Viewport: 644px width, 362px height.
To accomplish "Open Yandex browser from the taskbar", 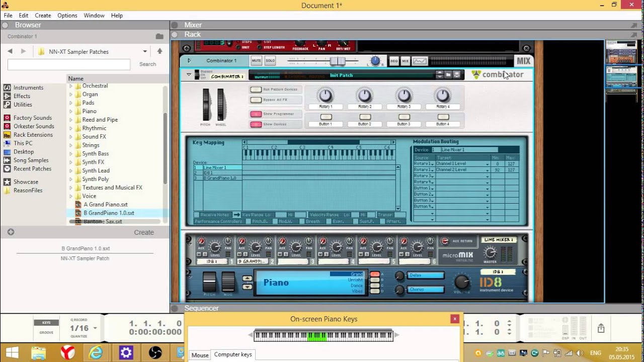I will click(x=68, y=352).
